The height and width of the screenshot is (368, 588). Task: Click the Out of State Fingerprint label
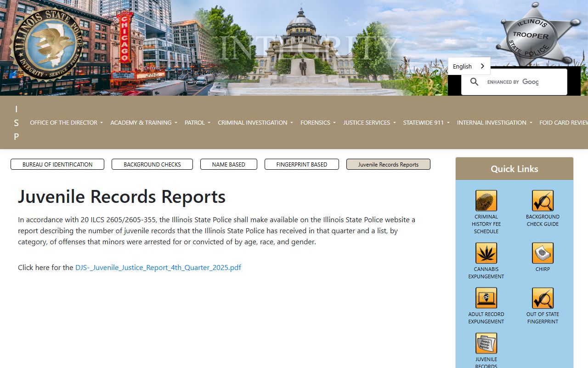[543, 318]
